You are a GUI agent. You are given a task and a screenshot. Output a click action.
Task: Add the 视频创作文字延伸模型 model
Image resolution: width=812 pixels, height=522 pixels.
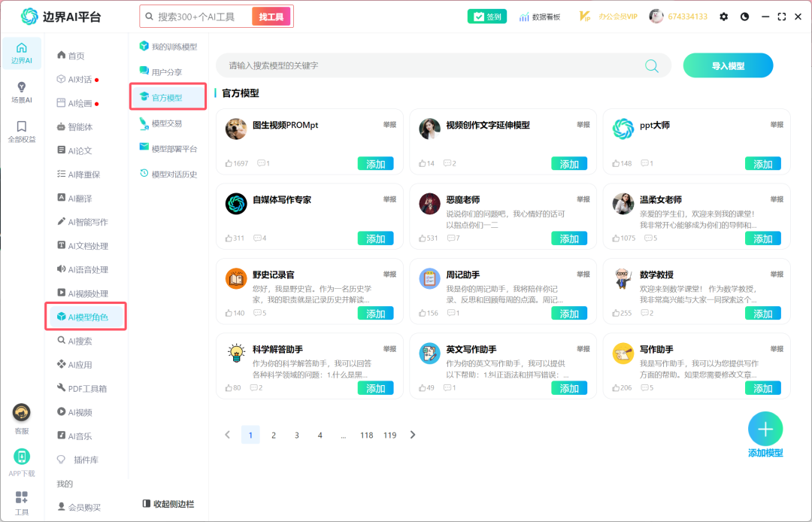click(569, 164)
